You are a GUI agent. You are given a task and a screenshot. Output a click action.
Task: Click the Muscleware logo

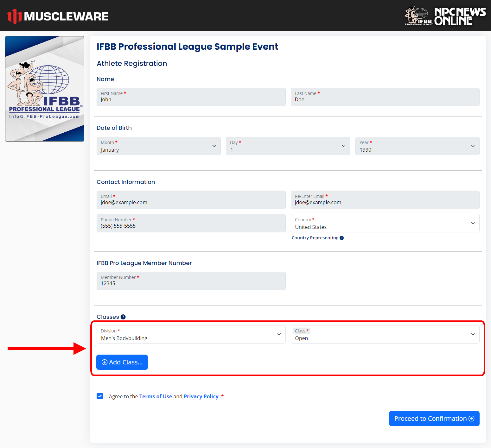pos(58,16)
